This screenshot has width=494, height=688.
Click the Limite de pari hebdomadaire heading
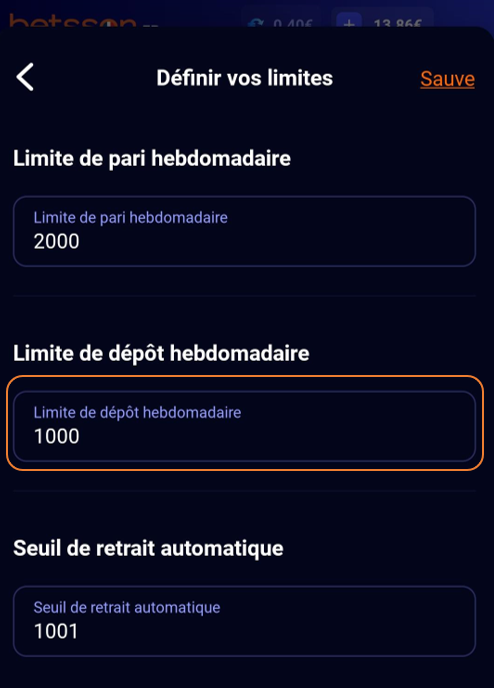point(152,158)
